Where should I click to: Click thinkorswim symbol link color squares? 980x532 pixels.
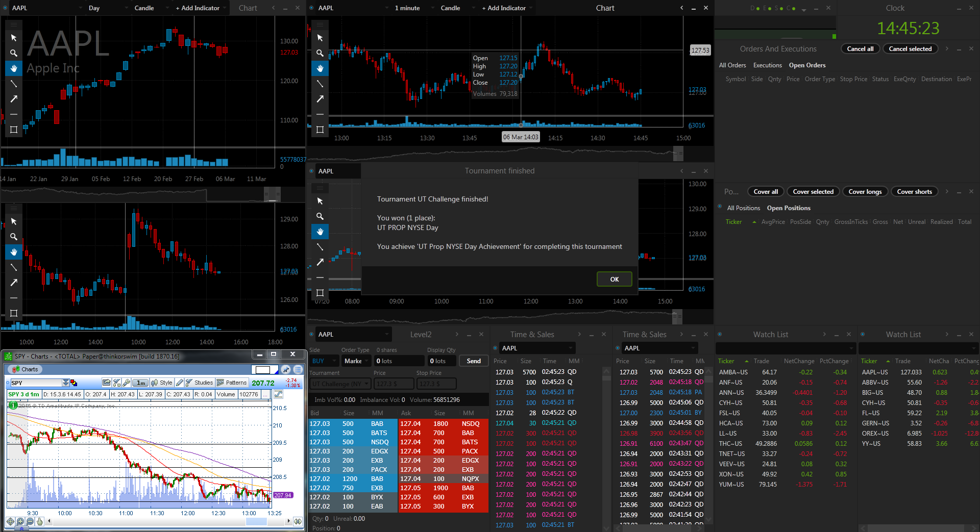pos(73,383)
